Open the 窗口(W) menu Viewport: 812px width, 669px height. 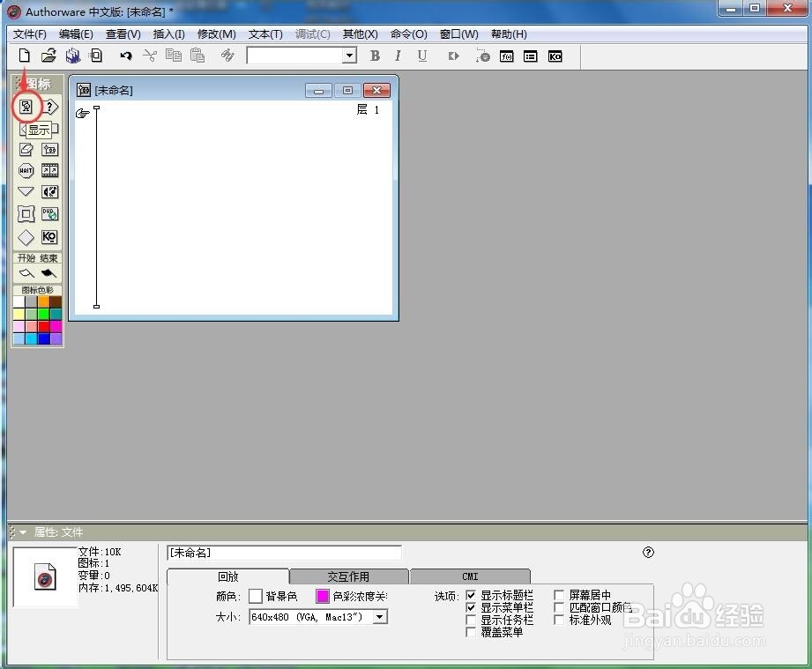pos(458,34)
